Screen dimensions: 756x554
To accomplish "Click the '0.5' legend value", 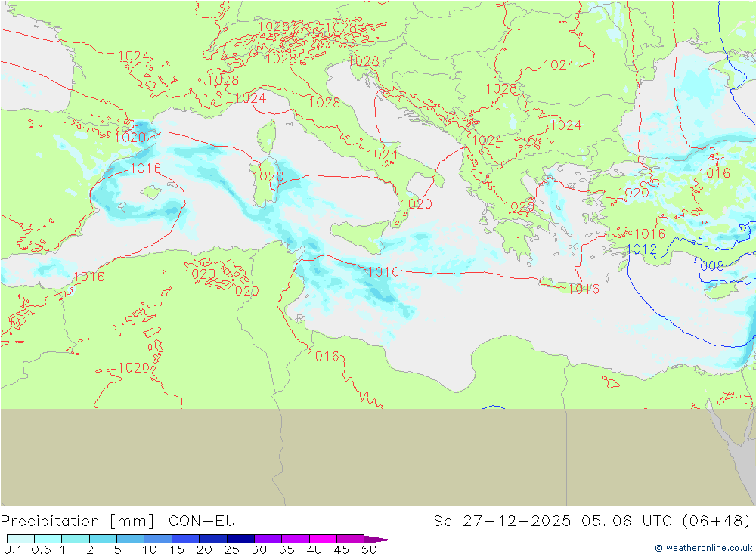I will 41,549.
